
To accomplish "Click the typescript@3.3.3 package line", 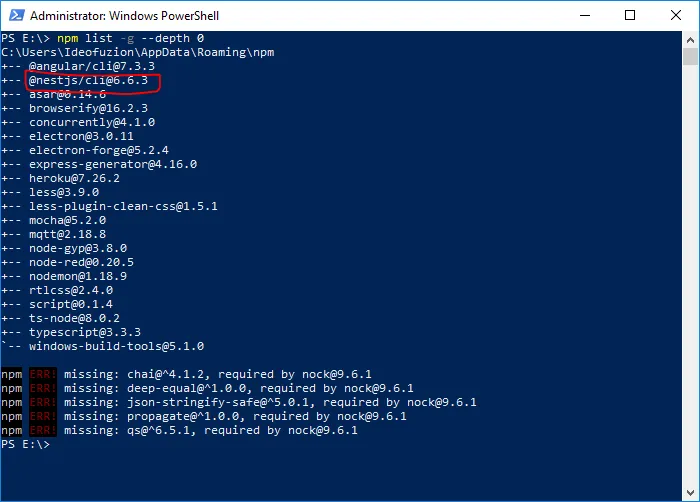I will [x=85, y=332].
